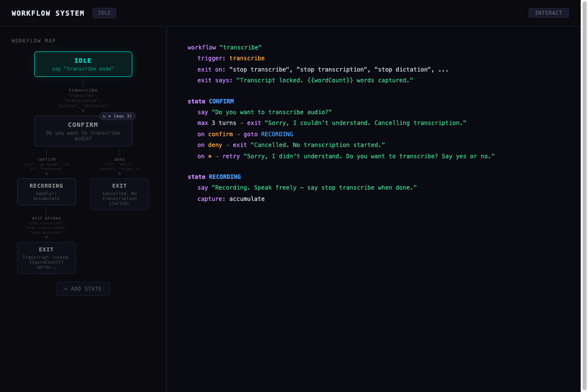Image resolution: width=588 pixels, height=392 pixels.
Task: Click the 'deny' transition label
Action: [120, 159]
